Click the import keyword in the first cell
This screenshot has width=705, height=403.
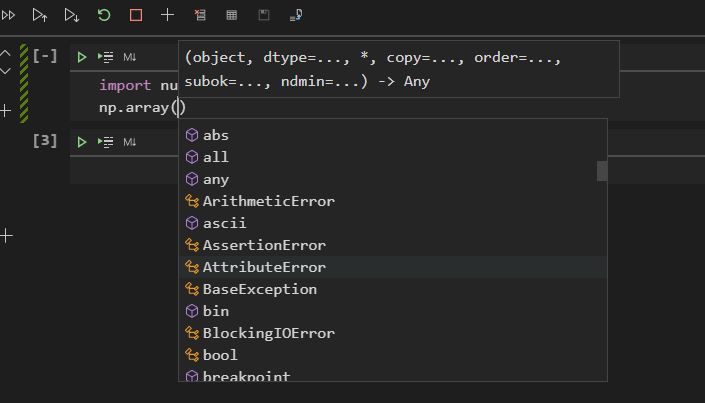pos(125,85)
